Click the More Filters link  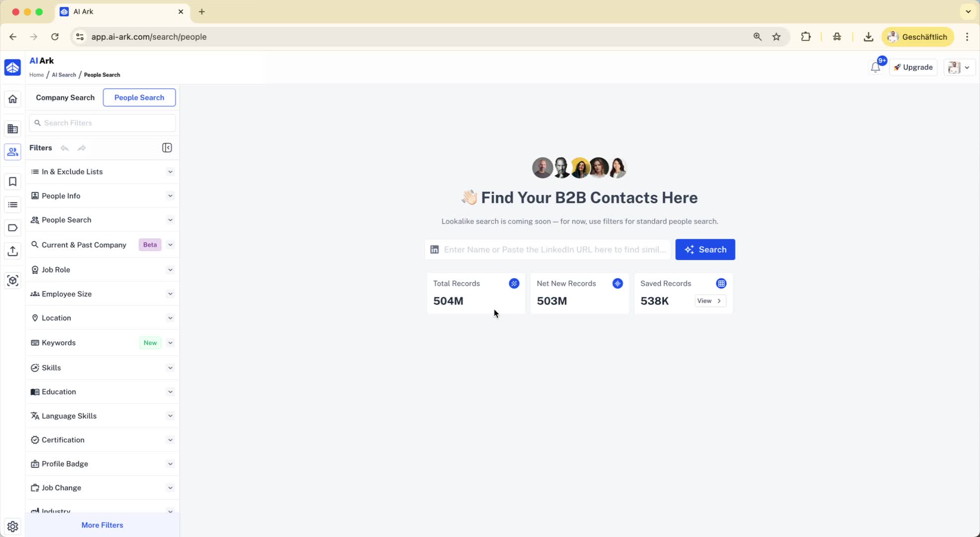point(102,525)
